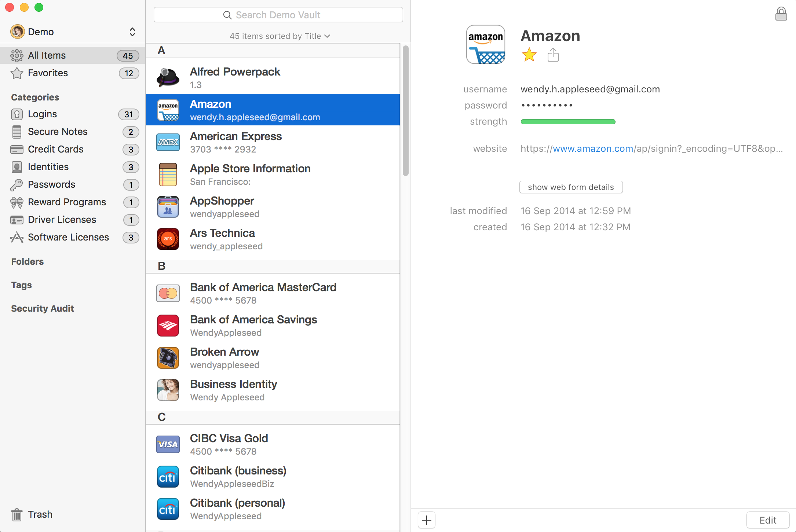The width and height of the screenshot is (796, 532).
Task: Open the Credit Cards category
Action: pos(73,149)
